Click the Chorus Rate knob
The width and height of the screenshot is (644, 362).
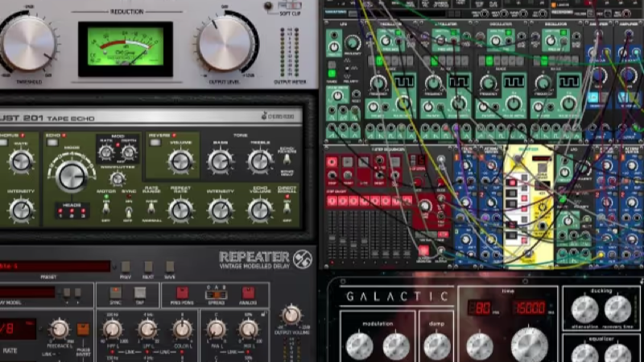[21, 162]
